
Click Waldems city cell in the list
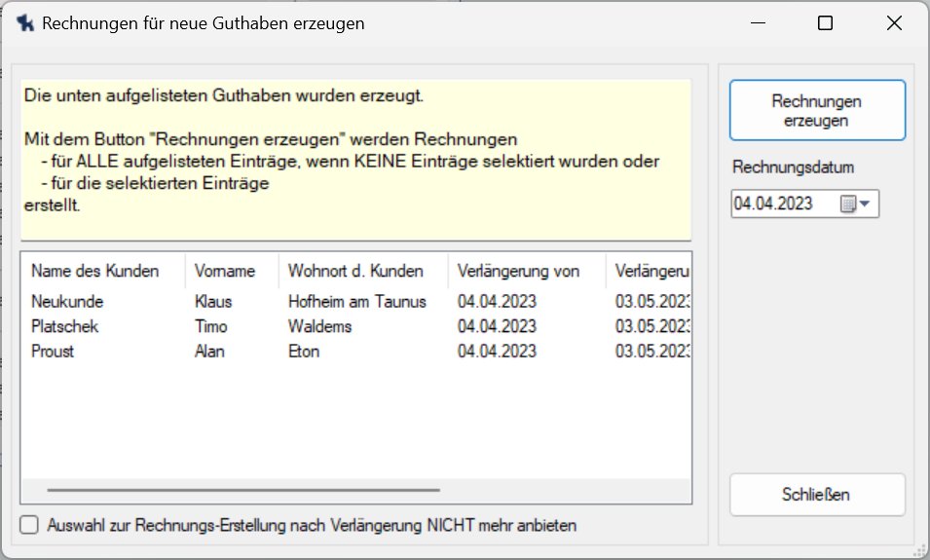(320, 326)
